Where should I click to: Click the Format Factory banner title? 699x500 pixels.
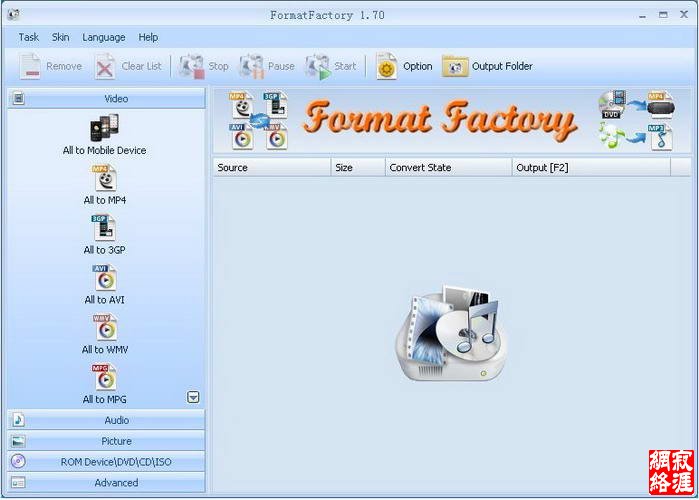point(440,119)
